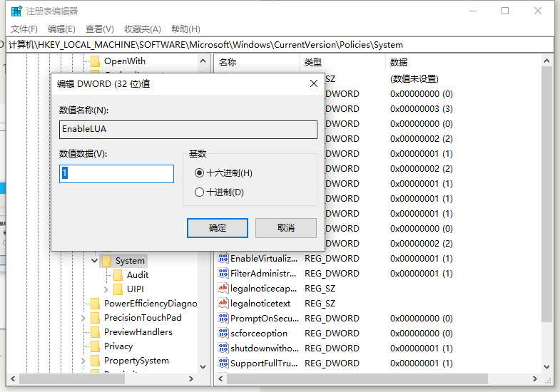Close the Edit DWORD dialog

pyautogui.click(x=313, y=83)
